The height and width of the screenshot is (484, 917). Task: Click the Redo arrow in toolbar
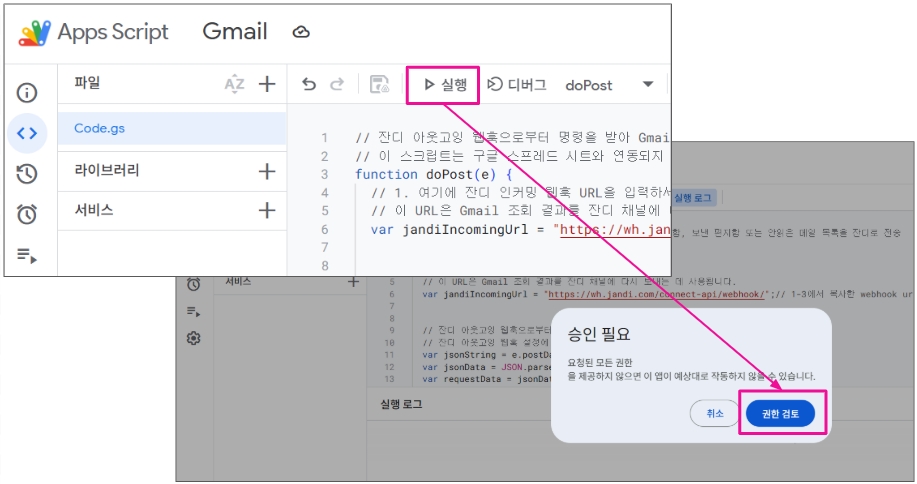pos(337,85)
